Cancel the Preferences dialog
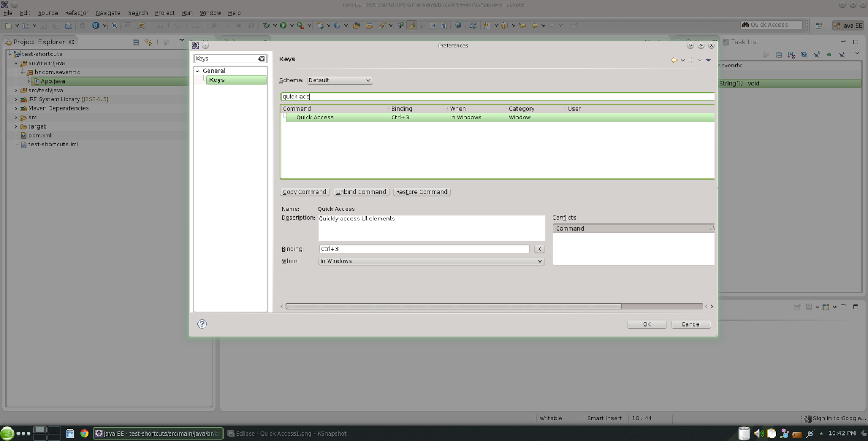The height and width of the screenshot is (441, 868). tap(691, 324)
